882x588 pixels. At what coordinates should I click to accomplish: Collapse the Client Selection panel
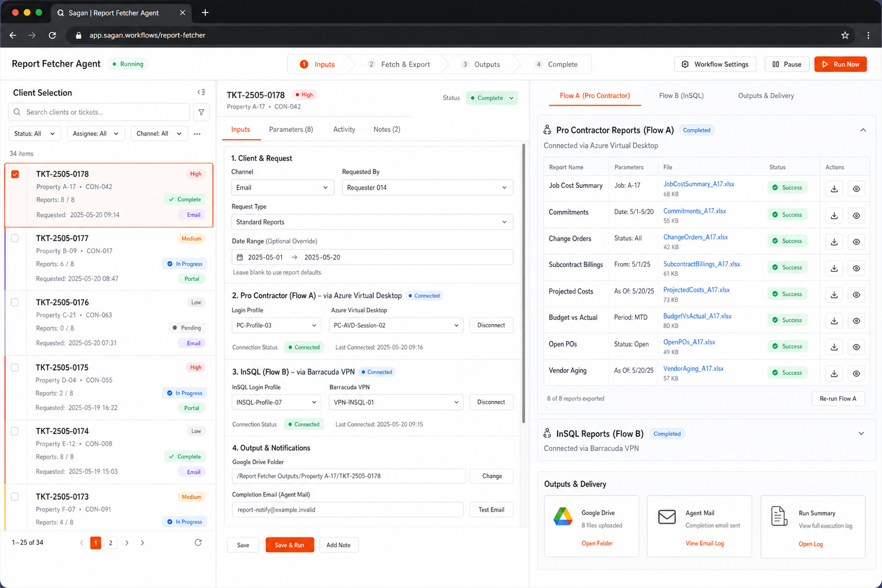pyautogui.click(x=201, y=92)
